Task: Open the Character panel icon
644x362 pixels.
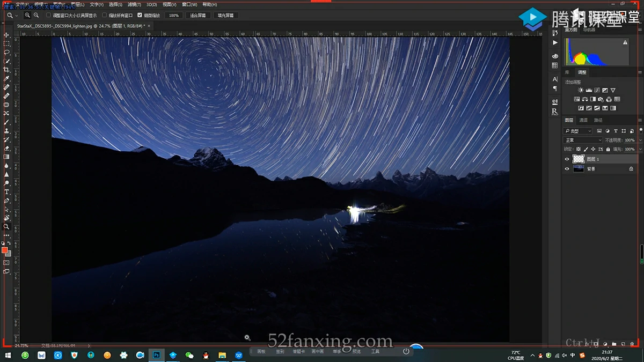Action: click(x=555, y=79)
